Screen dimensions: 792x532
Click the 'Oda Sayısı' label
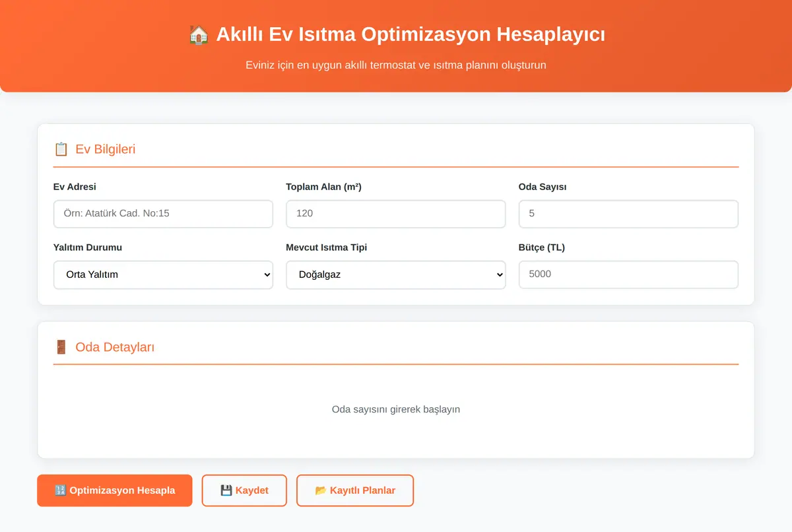tap(543, 187)
